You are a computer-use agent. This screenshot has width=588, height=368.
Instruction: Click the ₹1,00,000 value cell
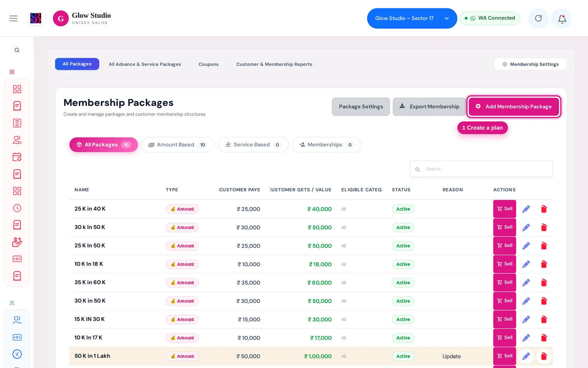point(318,356)
